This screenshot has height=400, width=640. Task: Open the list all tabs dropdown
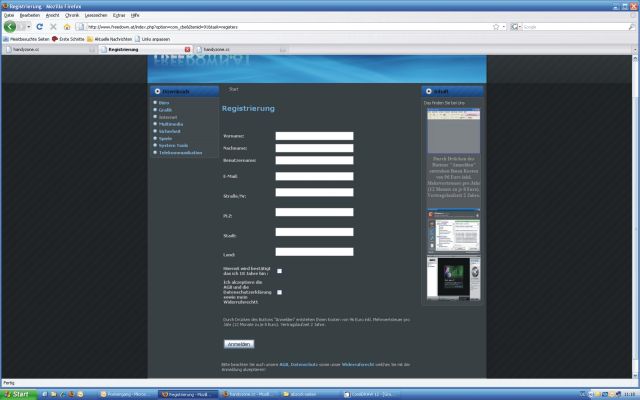point(635,50)
